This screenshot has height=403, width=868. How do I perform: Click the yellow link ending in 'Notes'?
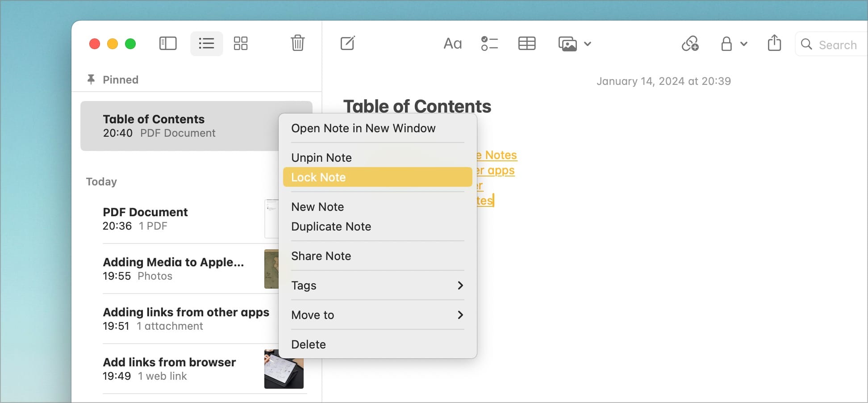click(497, 155)
